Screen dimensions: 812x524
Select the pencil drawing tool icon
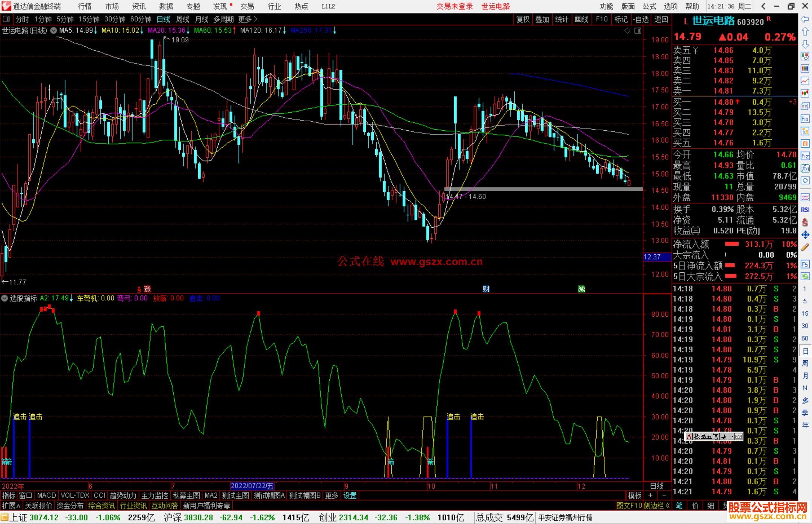click(x=805, y=247)
